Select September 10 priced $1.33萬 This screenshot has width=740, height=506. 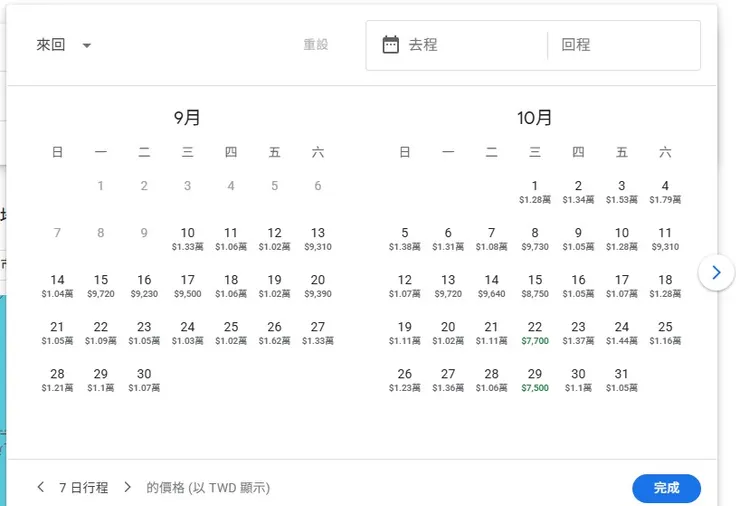tap(187, 238)
